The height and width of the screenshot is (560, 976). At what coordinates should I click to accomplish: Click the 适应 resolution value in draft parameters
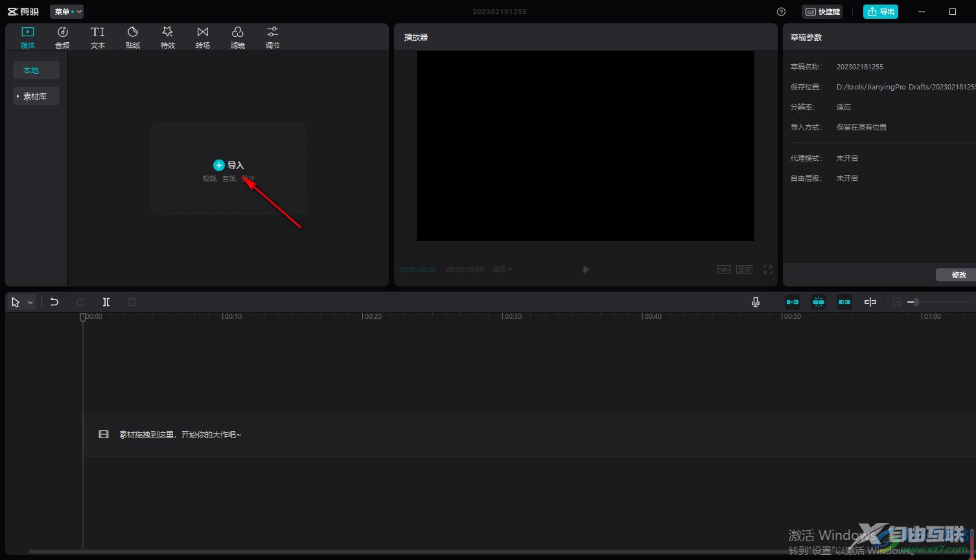point(844,107)
